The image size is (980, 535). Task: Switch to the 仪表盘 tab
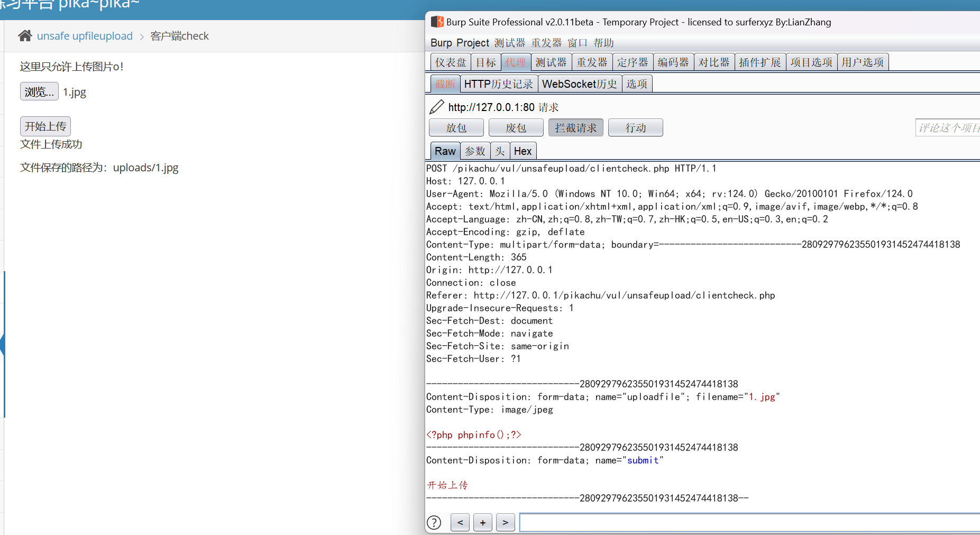tap(451, 62)
